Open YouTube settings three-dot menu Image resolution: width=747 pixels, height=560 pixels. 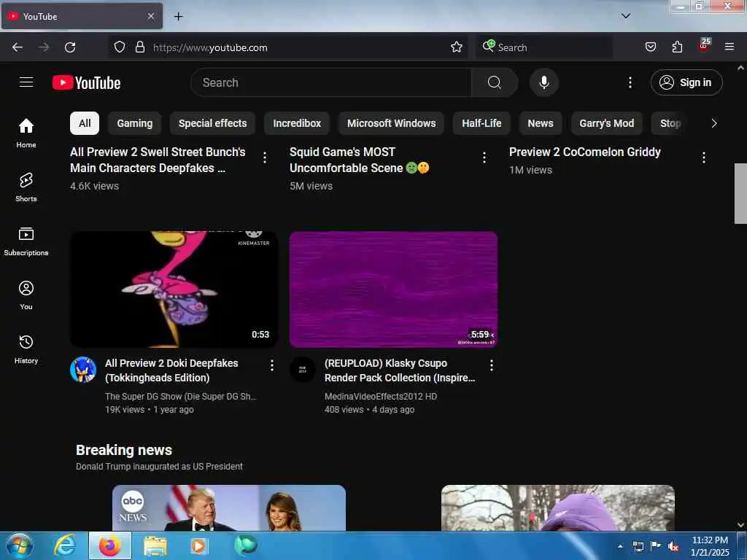[x=630, y=82]
